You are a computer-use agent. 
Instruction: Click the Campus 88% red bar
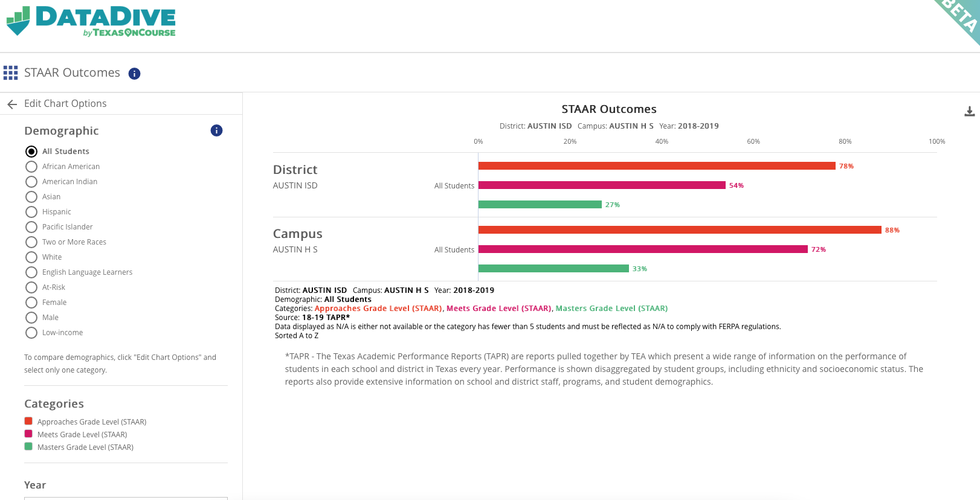coord(680,230)
